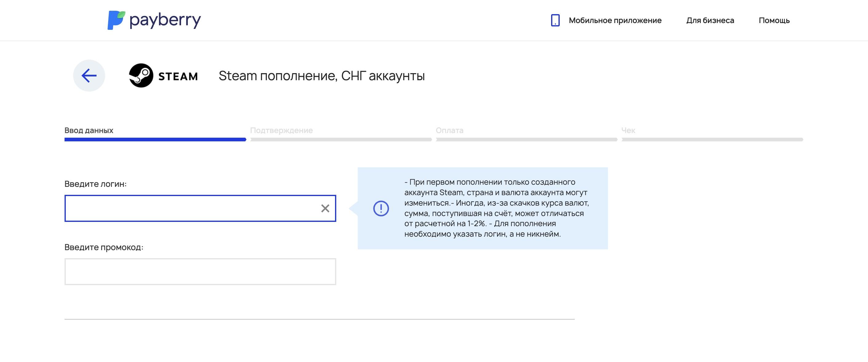
Task: Open the Для бизнеса page
Action: click(710, 21)
